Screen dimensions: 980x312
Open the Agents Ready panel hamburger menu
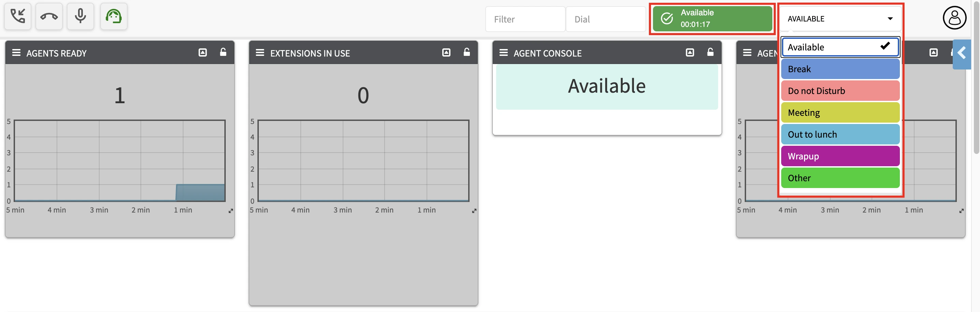tap(16, 53)
